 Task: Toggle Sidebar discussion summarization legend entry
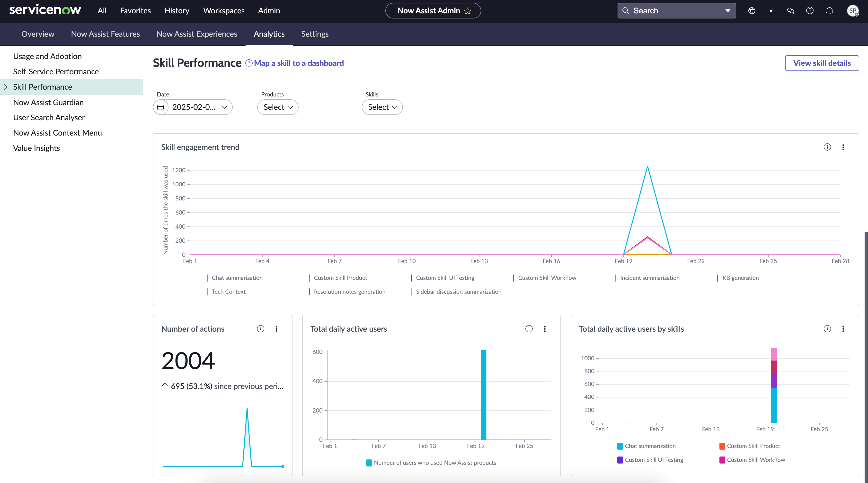(x=456, y=292)
